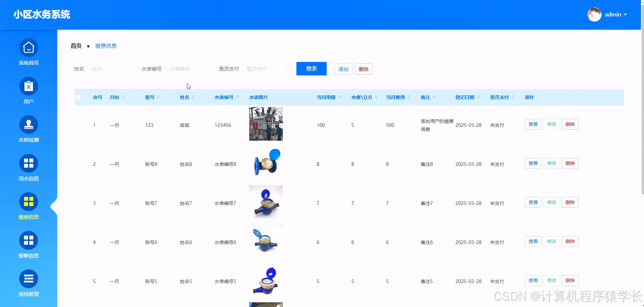644x307 pixels.
Task: Click inside the 姓名 input field
Action: 113,69
